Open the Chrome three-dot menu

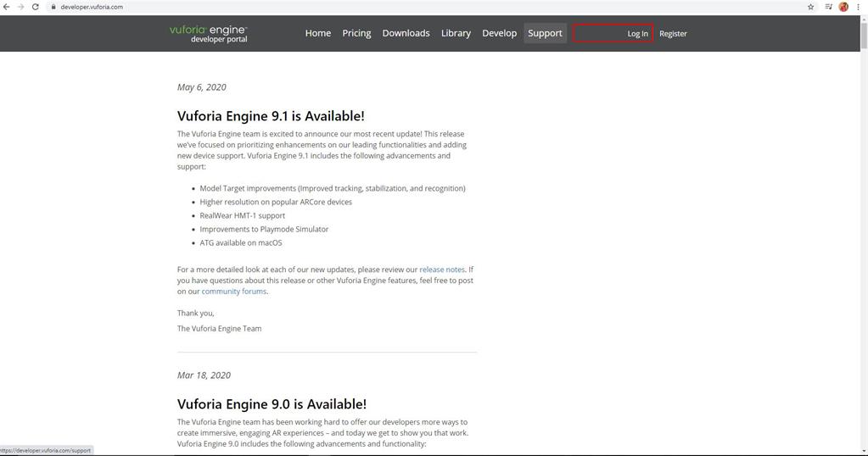pyautogui.click(x=858, y=7)
